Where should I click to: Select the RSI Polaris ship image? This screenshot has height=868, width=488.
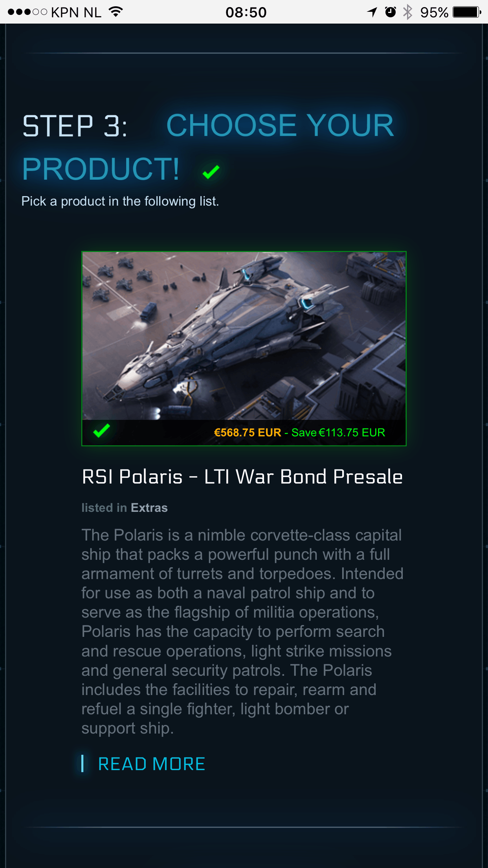244,336
